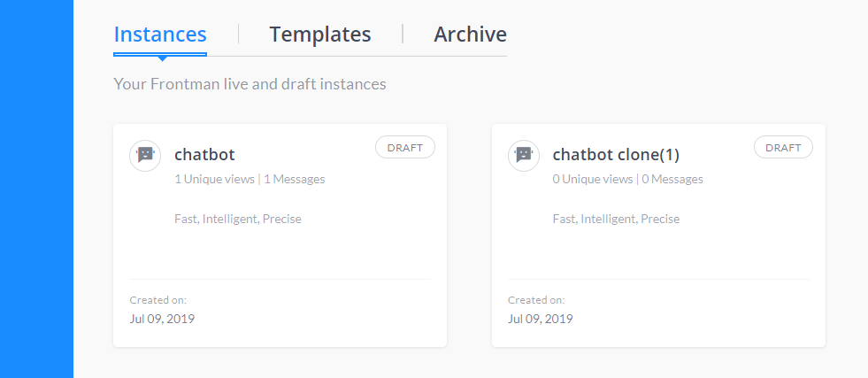Click chatbot's 'Fast, Intelligent, Precise' description
The width and height of the screenshot is (868, 378).
[238, 220]
